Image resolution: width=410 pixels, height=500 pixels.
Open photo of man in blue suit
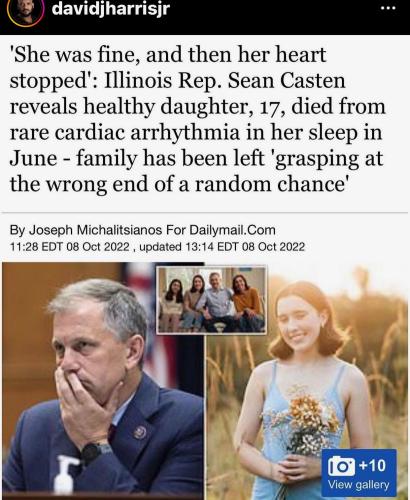point(103,381)
